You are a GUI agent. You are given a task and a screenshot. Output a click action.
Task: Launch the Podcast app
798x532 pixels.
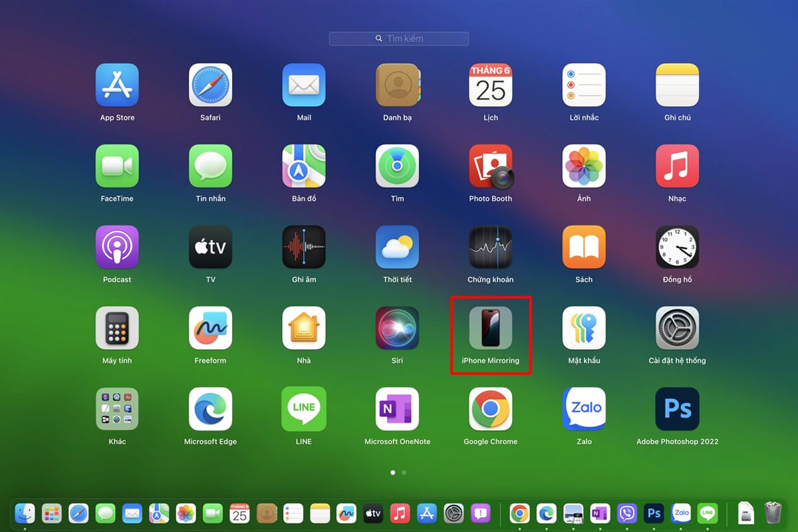click(x=117, y=247)
